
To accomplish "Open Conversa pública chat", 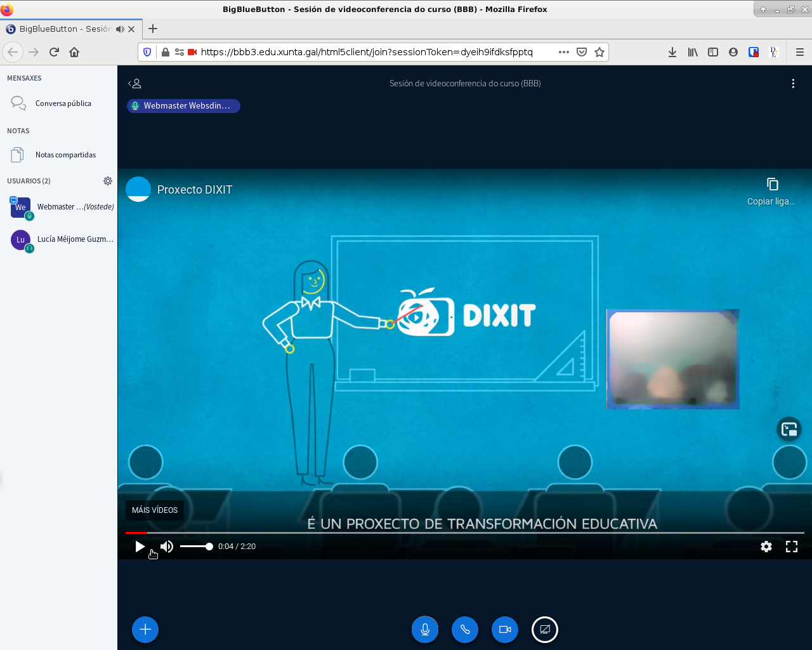I will pos(63,103).
